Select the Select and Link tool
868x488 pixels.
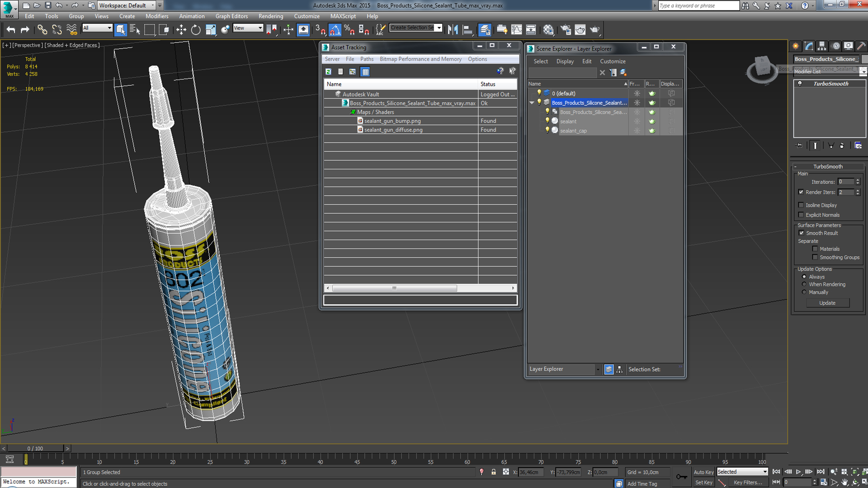(x=42, y=30)
